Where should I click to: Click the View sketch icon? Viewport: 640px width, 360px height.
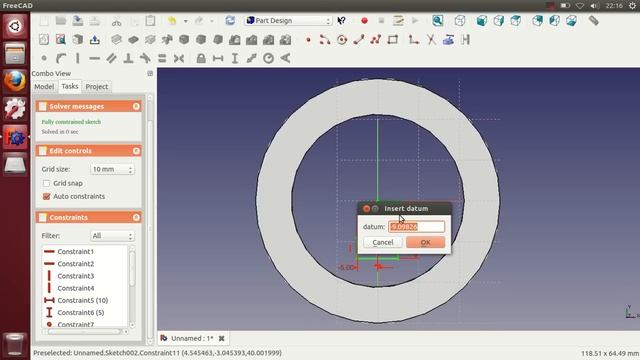[61, 40]
